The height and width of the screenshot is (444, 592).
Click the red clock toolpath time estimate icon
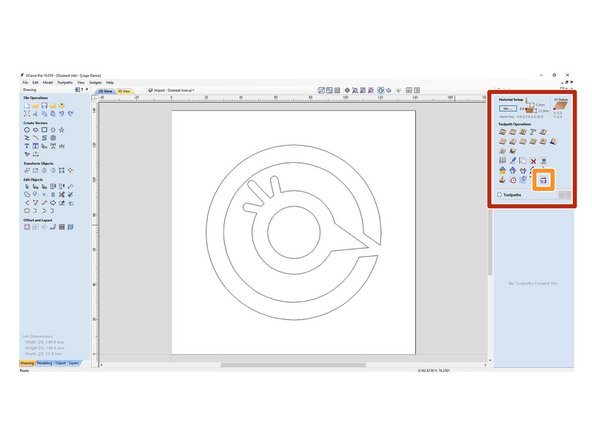tap(513, 180)
